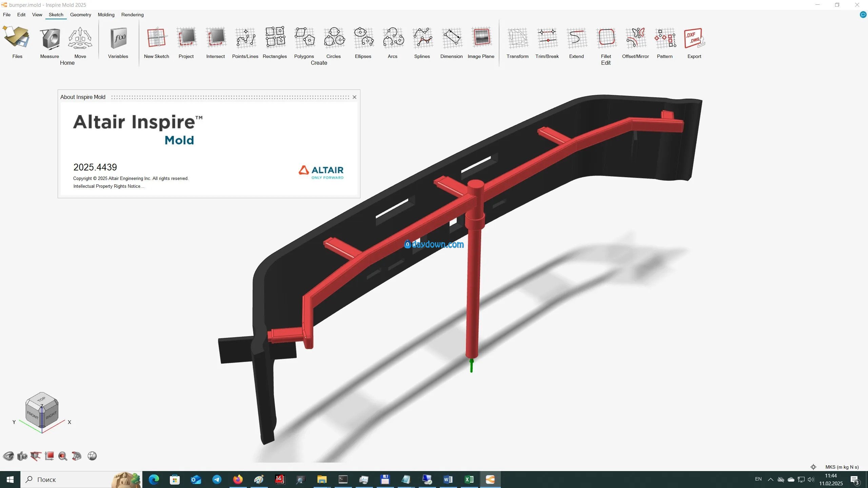This screenshot has width=868, height=488.
Task: Select the Project sketch tool
Action: (186, 38)
